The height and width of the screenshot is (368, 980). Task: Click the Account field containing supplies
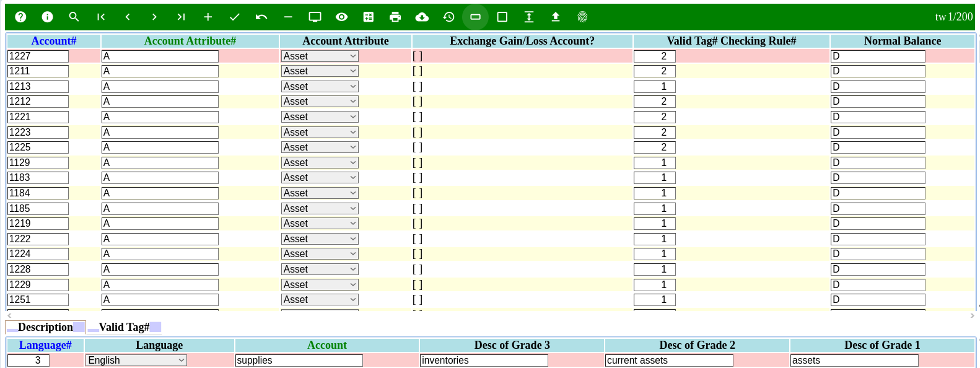tap(299, 361)
